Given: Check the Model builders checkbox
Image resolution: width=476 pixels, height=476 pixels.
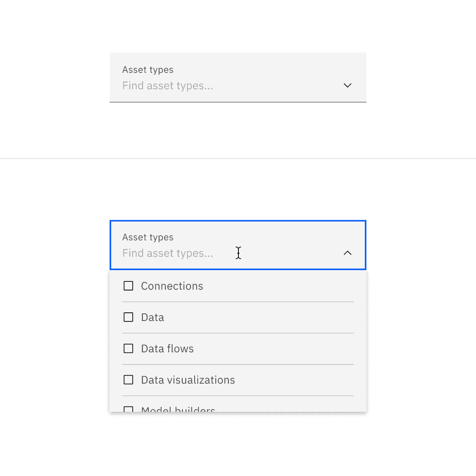Looking at the screenshot, I should pyautogui.click(x=128, y=409).
